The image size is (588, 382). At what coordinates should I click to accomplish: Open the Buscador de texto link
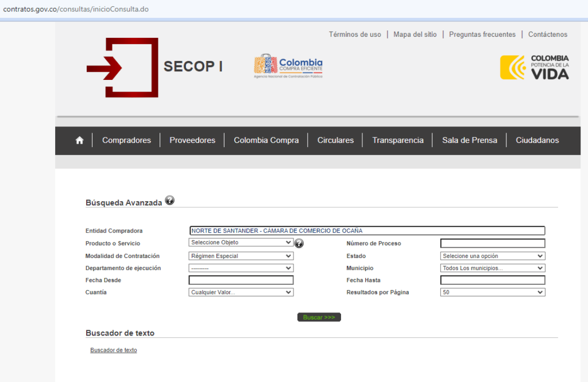click(x=114, y=350)
